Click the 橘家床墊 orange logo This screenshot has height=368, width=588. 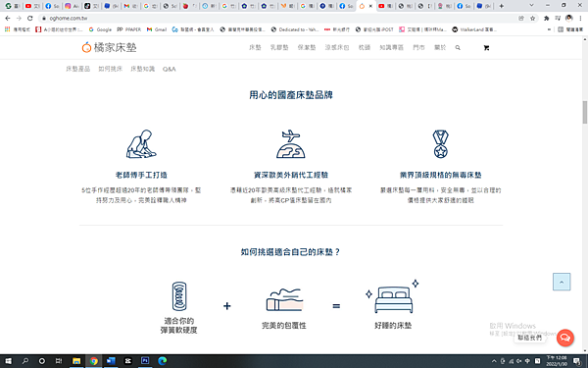109,47
